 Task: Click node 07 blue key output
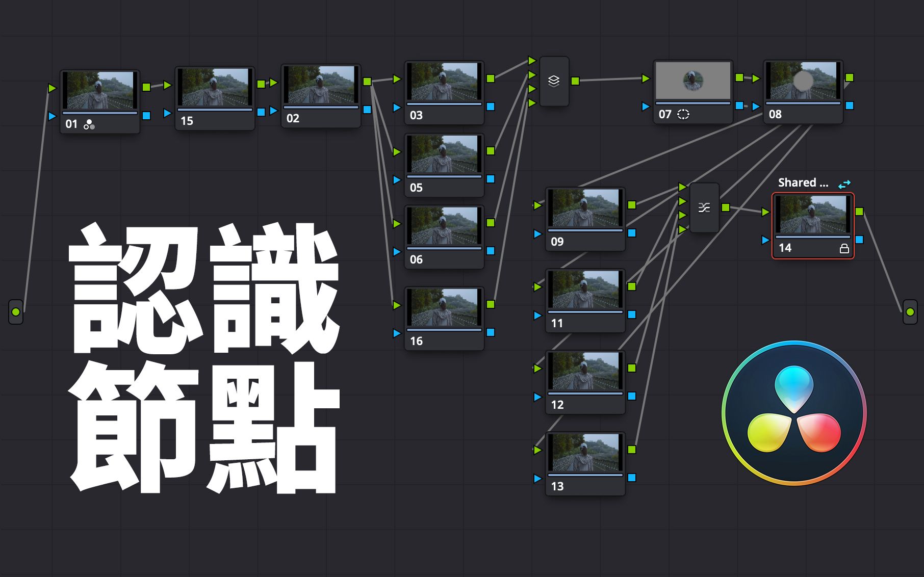click(x=739, y=106)
